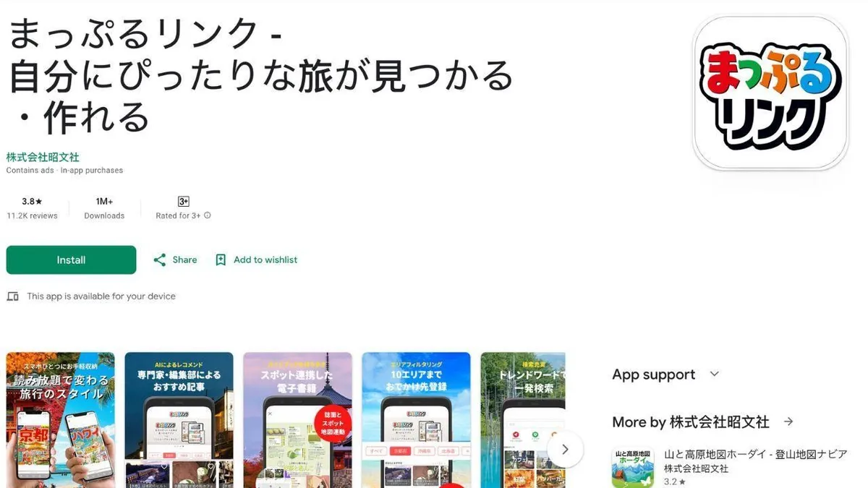
Task: Click the Add to wishlist bookmark icon
Action: tap(221, 260)
